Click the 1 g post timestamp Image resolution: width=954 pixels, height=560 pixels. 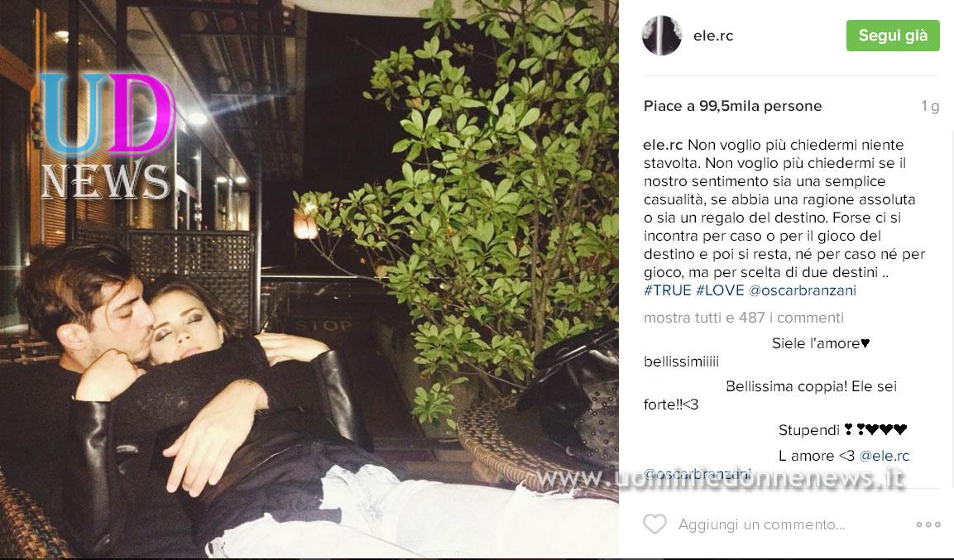coord(930,106)
